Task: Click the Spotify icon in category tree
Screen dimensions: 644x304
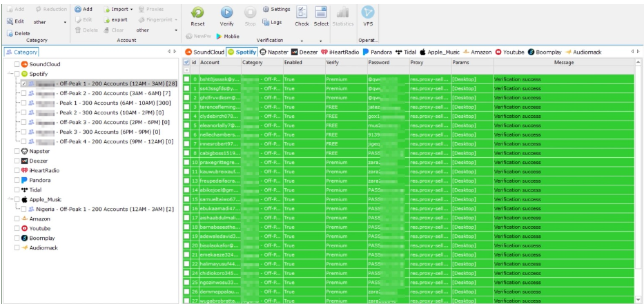Action: (24, 74)
